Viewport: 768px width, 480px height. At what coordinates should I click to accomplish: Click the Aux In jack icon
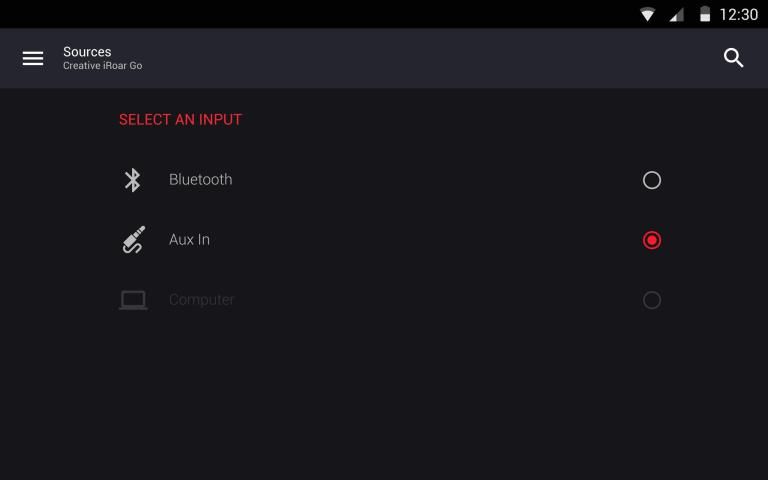click(x=133, y=240)
